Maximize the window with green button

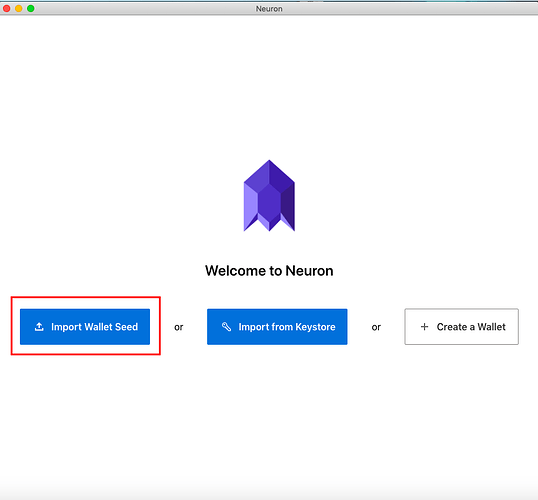click(x=31, y=8)
